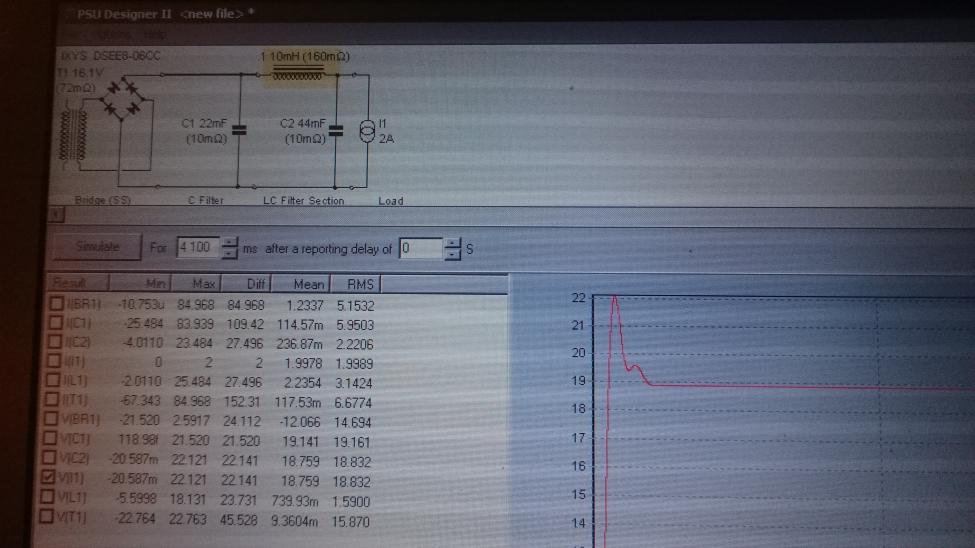Click the I(L1) RMS value 3.1424
Screen dimensions: 975x548
(x=354, y=383)
